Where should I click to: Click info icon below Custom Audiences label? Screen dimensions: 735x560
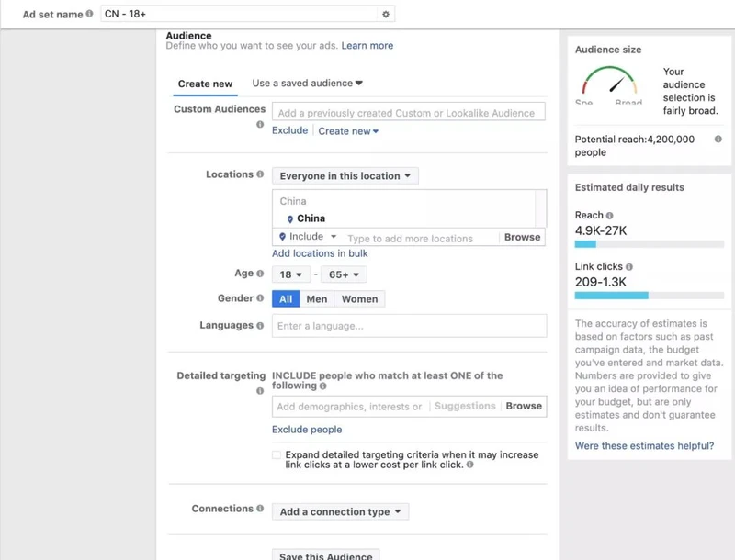260,125
